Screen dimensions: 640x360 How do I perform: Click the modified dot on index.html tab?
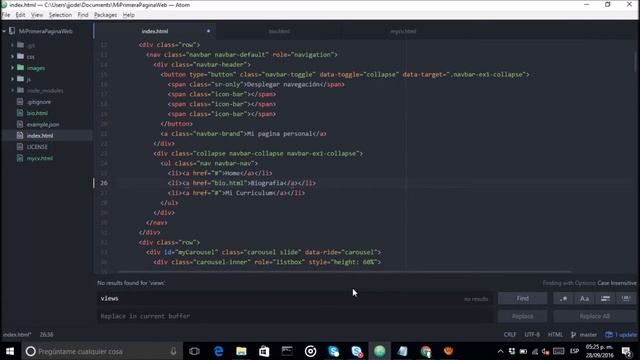click(208, 31)
